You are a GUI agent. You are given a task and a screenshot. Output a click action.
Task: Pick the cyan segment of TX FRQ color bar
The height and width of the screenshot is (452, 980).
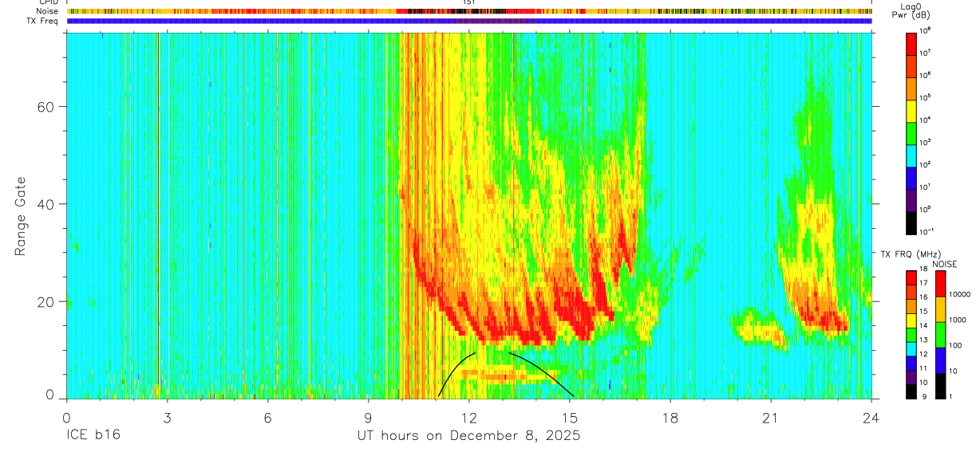click(x=911, y=348)
